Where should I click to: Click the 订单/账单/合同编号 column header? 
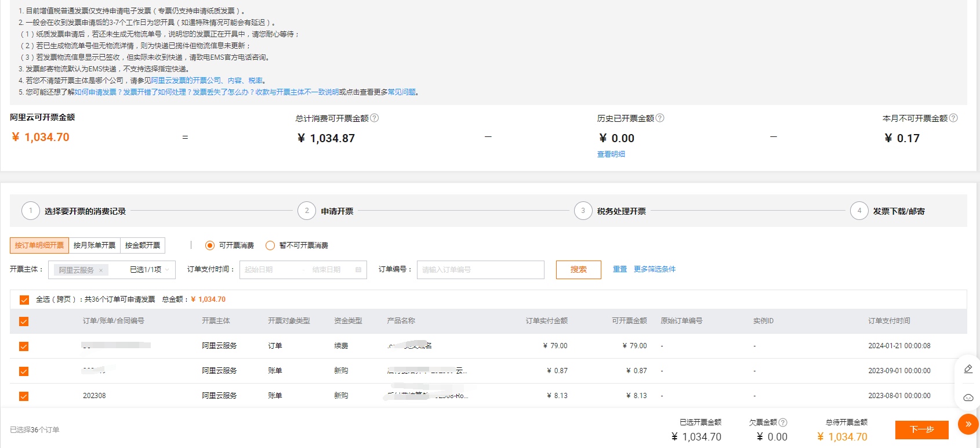click(x=114, y=321)
